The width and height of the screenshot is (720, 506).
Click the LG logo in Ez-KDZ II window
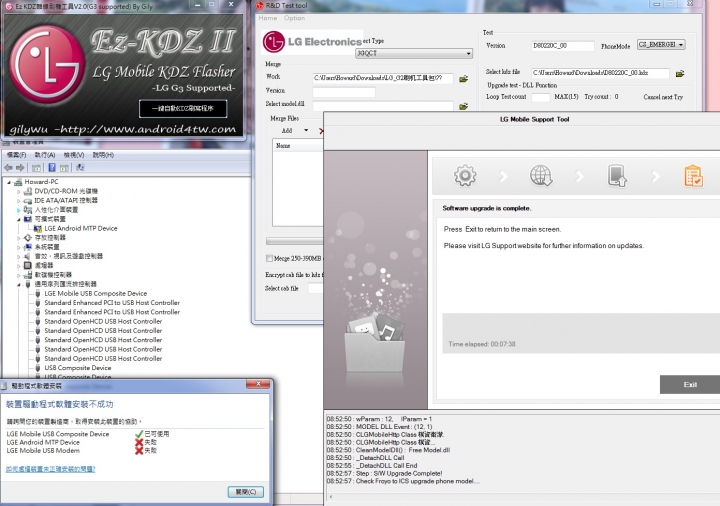pos(47,64)
